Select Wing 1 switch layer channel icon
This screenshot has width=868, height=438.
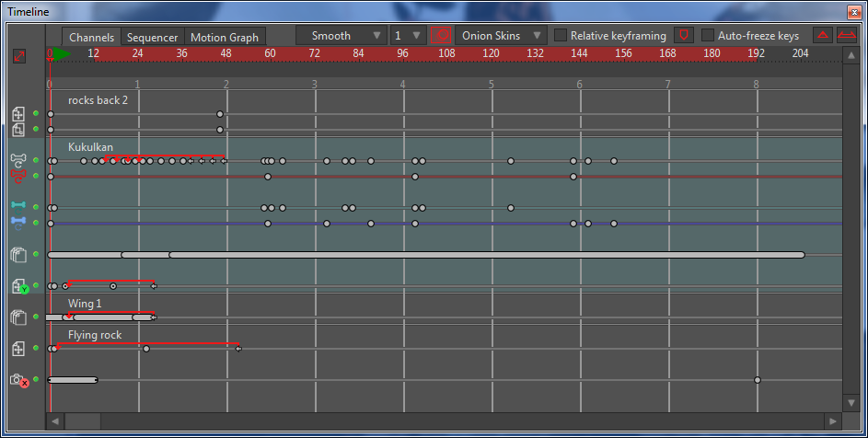[x=18, y=317]
